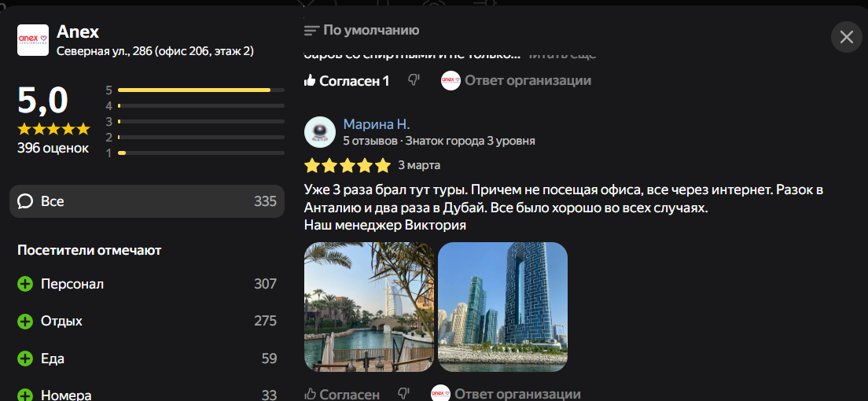868x401 pixels.
Task: Open Марина Н. profile avatar
Action: pyautogui.click(x=320, y=132)
